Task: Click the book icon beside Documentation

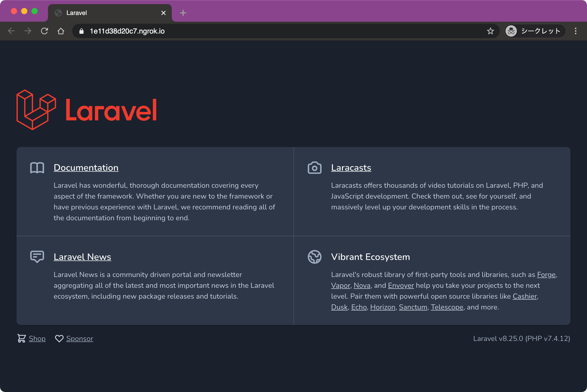Action: (37, 168)
